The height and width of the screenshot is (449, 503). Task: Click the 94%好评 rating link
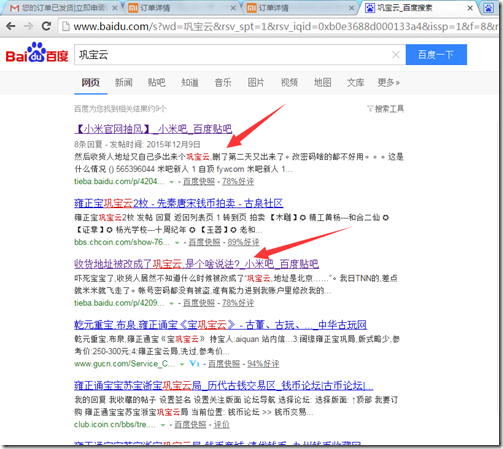click(x=263, y=364)
